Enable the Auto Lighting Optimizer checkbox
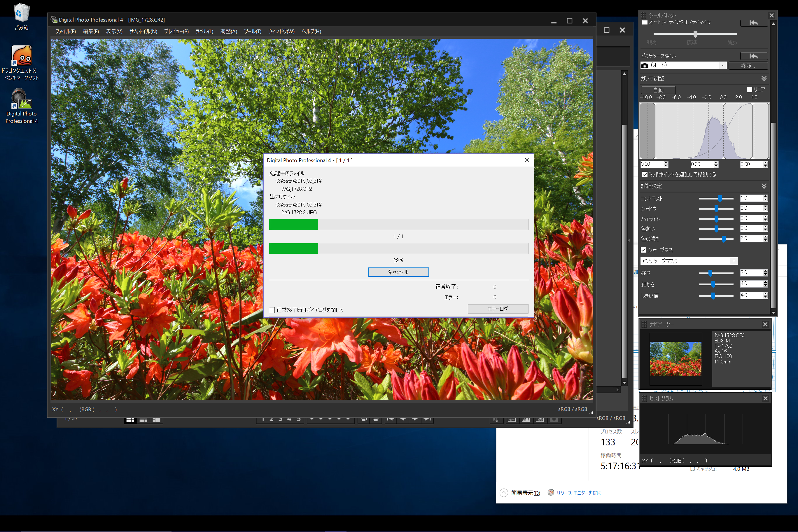 pyautogui.click(x=645, y=23)
